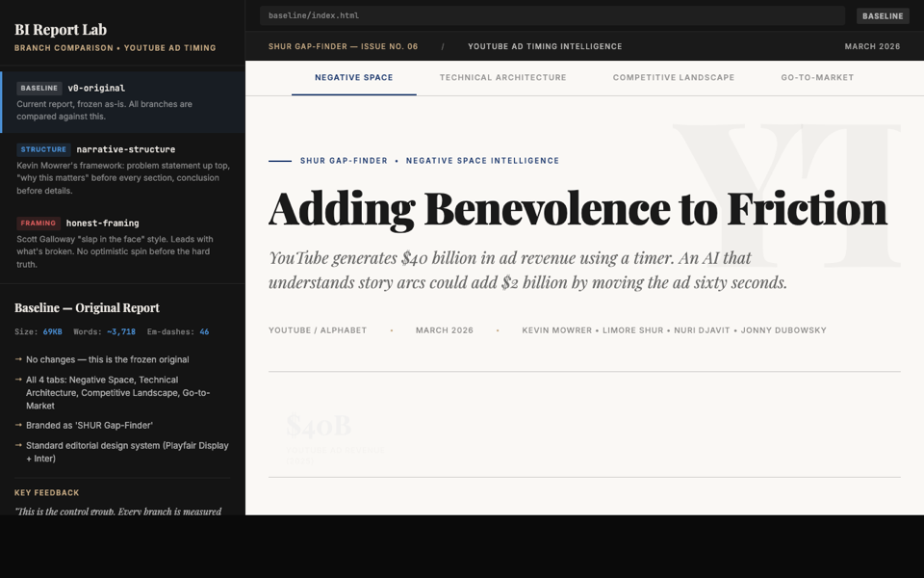The image size is (924, 578).
Task: Click YouTube Ad Timing Intelligence breadcrumb
Action: coord(545,46)
